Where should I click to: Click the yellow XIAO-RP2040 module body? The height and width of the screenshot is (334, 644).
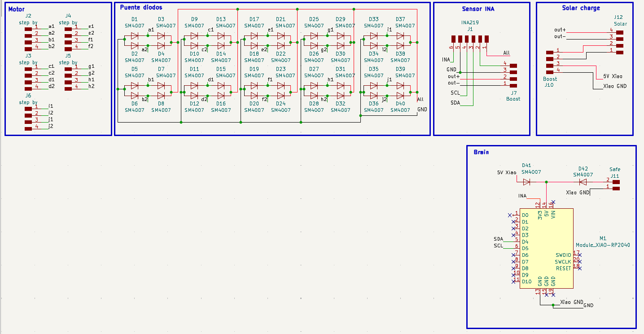[x=547, y=248]
